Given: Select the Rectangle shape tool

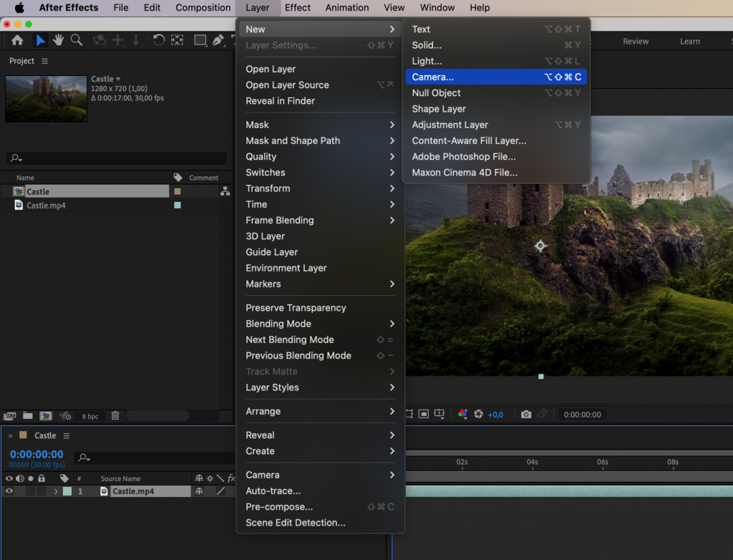Looking at the screenshot, I should coord(200,41).
